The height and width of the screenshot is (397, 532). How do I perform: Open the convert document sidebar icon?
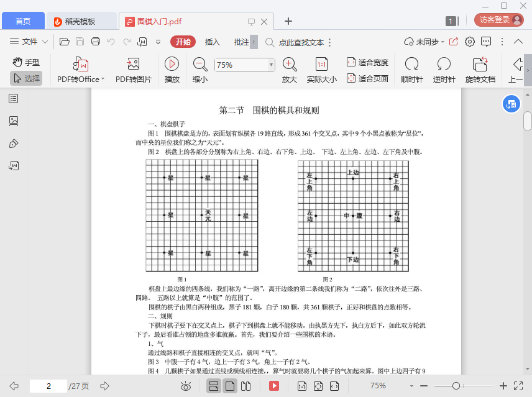(x=14, y=166)
